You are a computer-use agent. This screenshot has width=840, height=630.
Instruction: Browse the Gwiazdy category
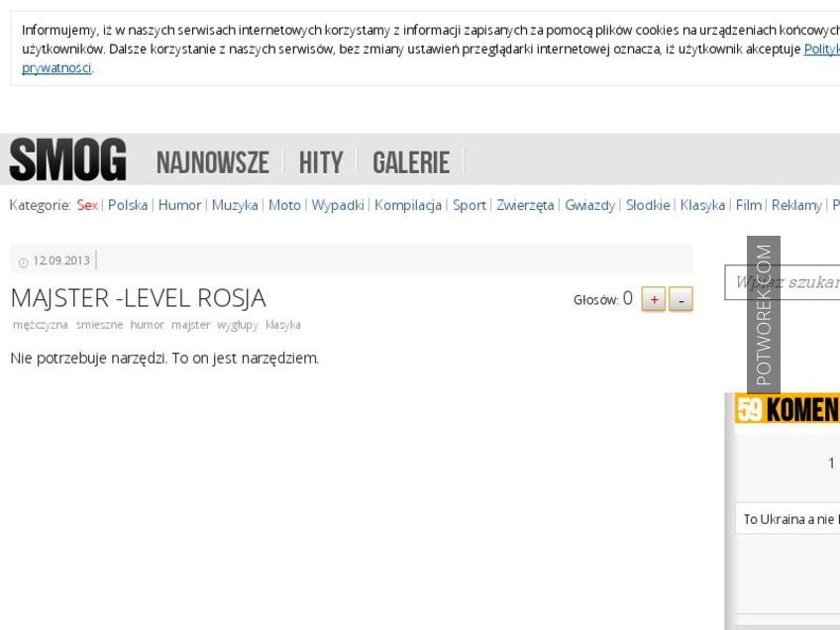pos(589,205)
